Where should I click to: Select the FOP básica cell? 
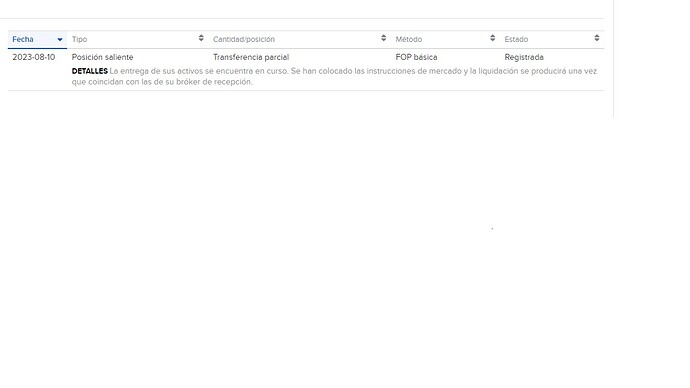416,57
